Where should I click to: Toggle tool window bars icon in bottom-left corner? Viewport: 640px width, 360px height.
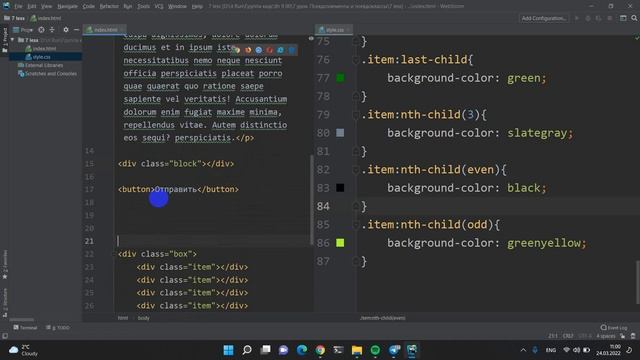[5, 336]
